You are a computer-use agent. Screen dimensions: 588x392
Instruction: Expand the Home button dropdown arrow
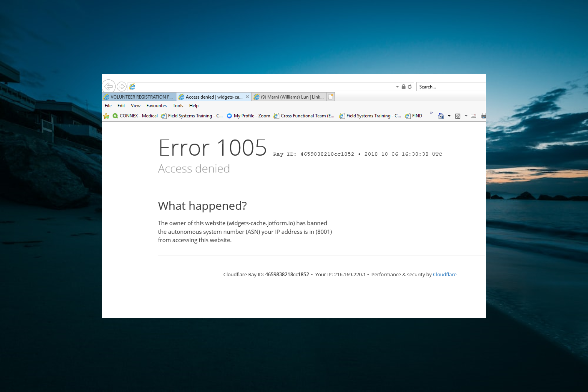(449, 116)
